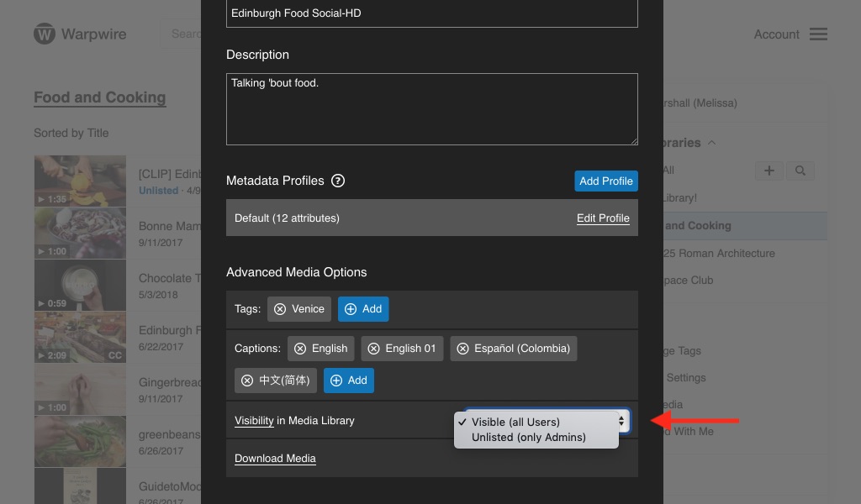The width and height of the screenshot is (861, 504).
Task: Open the Edit Profile link
Action: pos(603,218)
